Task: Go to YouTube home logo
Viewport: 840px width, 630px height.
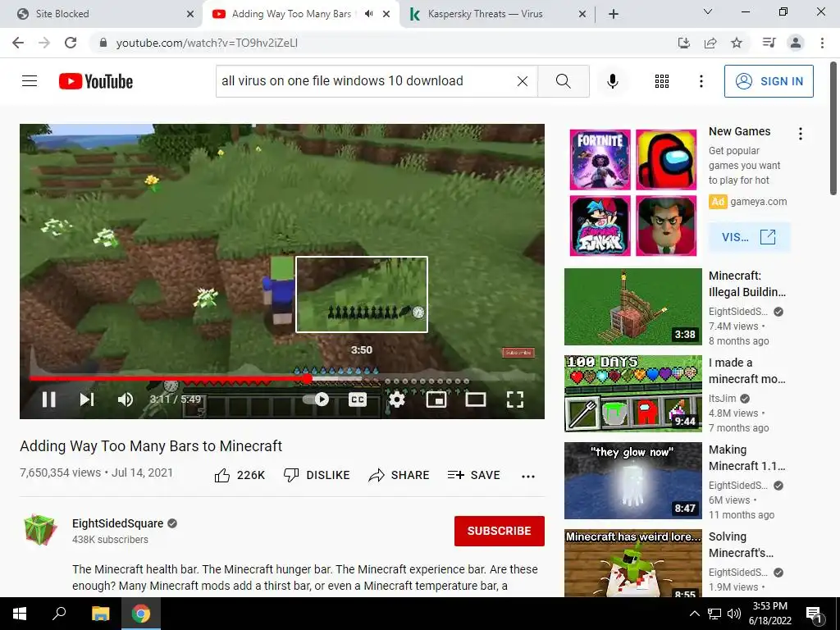Action: 96,81
